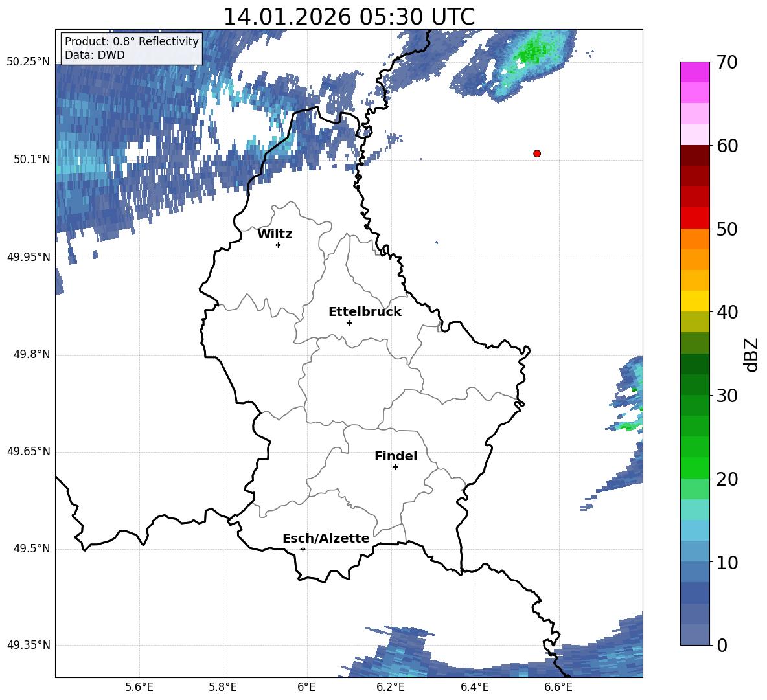
Task: Click the 49.8°N latitude label
Action: coord(32,354)
